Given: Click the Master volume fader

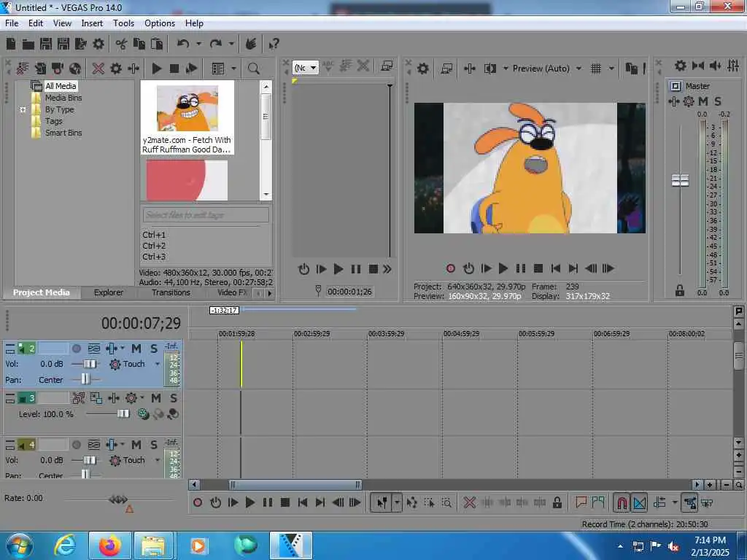Looking at the screenshot, I should pyautogui.click(x=680, y=181).
